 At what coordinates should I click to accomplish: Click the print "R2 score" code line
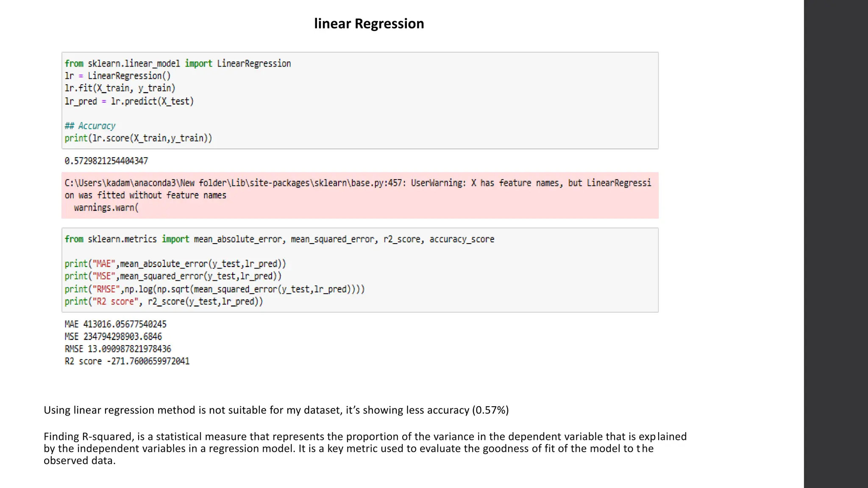pos(164,302)
